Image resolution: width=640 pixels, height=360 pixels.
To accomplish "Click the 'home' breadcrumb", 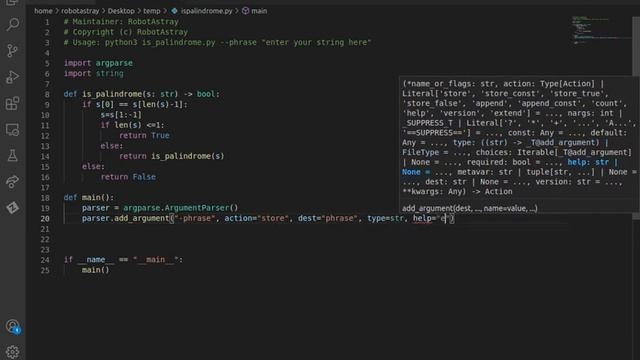I will click(x=43, y=11).
